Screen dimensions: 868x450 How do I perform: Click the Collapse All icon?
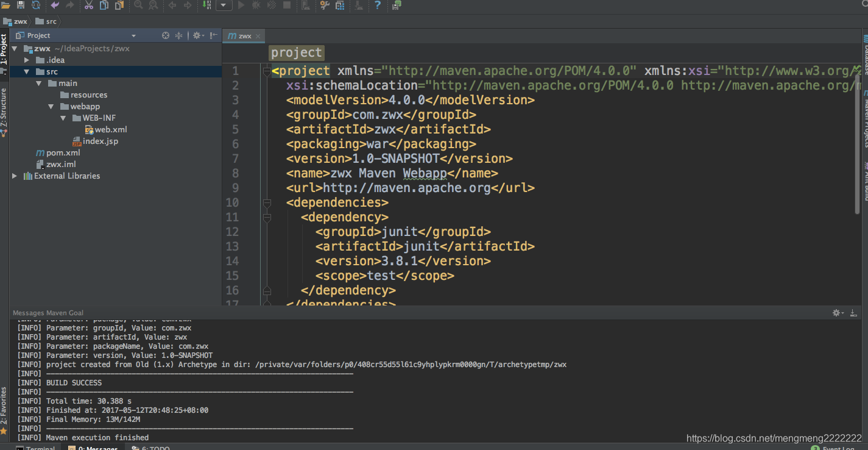[179, 35]
